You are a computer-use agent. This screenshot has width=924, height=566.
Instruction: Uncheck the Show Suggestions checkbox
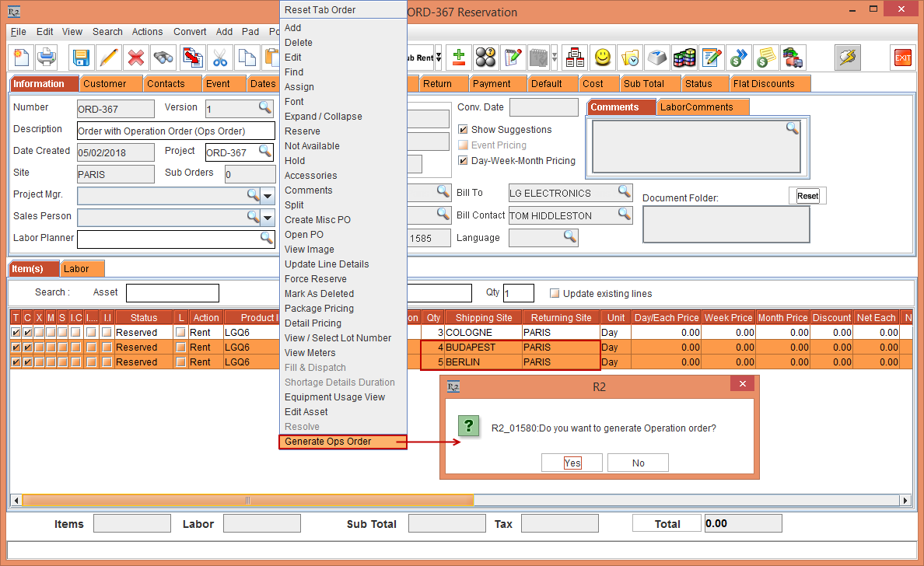coord(464,130)
